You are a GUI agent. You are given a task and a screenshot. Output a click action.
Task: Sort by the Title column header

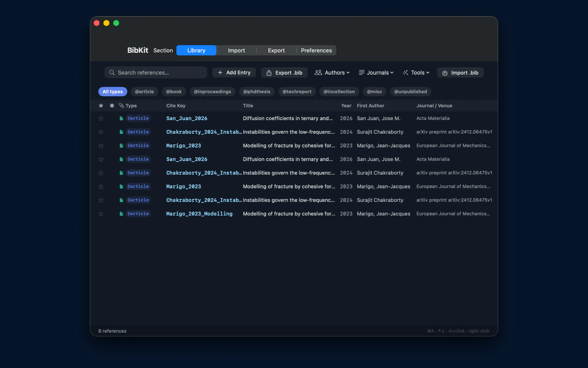tap(248, 106)
